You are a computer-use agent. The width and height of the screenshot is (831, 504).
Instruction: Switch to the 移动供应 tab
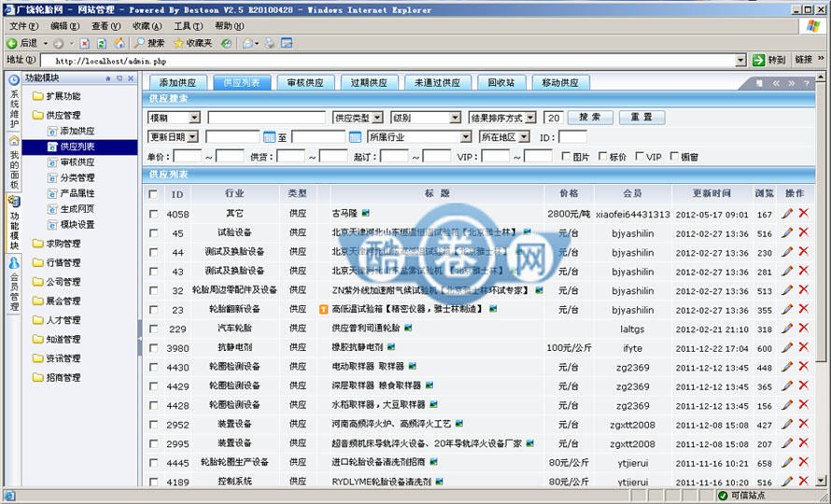[x=560, y=83]
